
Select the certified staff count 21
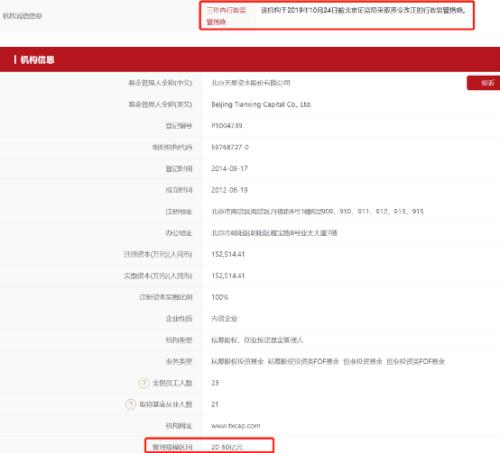[x=215, y=404]
